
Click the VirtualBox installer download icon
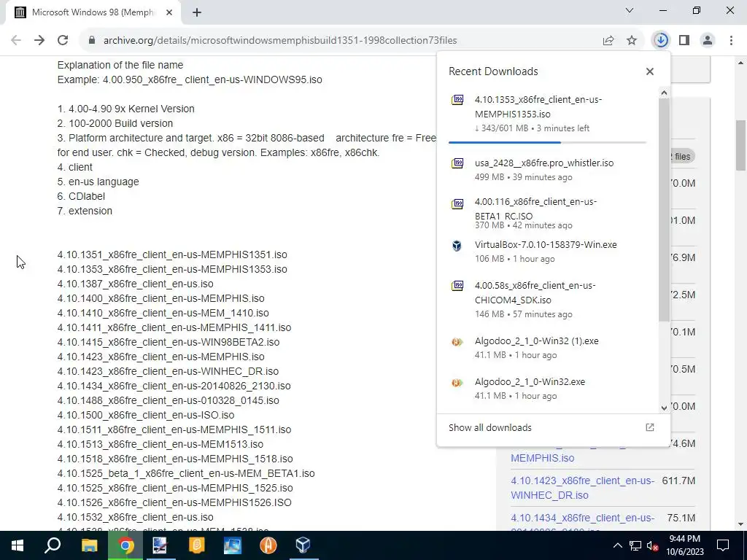(457, 246)
